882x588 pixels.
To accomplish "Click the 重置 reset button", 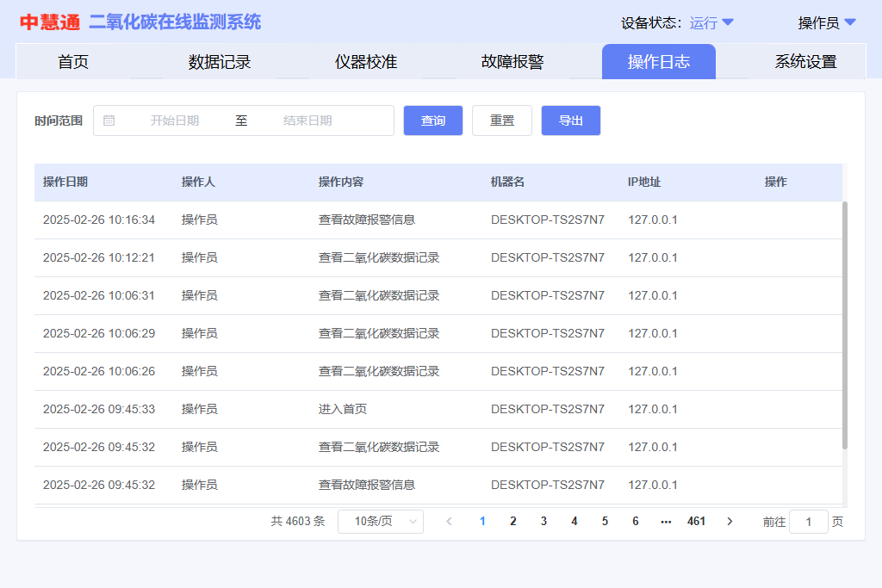I will click(x=502, y=121).
